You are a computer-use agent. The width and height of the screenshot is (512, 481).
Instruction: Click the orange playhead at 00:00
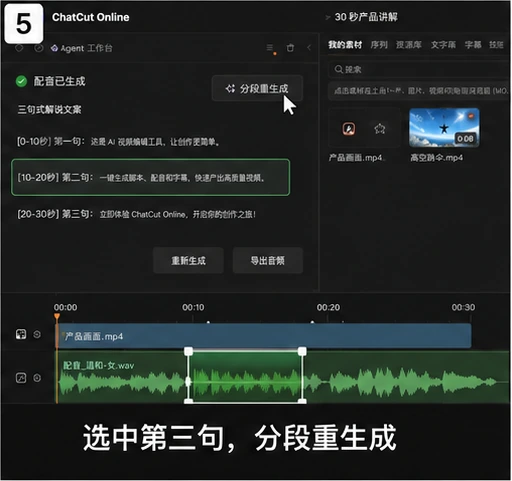point(57,316)
